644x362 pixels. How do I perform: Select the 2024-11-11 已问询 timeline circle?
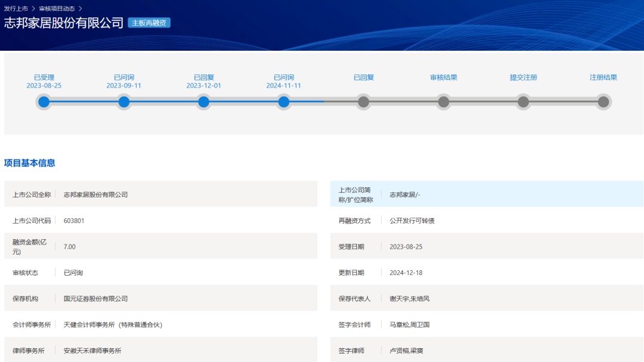[284, 102]
